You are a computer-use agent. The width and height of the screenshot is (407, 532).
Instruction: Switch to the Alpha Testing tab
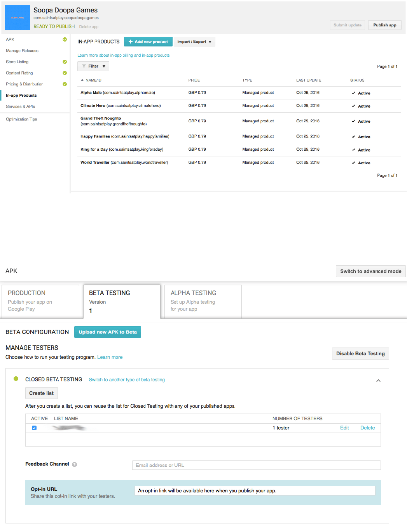(x=203, y=301)
